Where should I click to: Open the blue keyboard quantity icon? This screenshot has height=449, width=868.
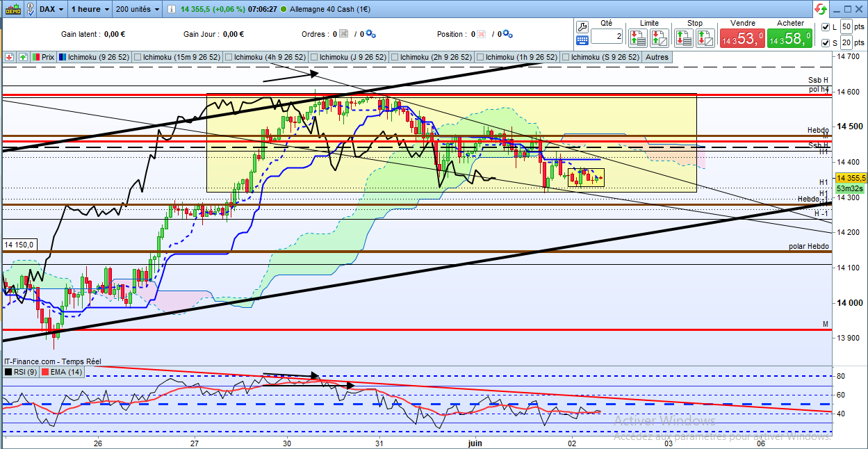(x=582, y=42)
